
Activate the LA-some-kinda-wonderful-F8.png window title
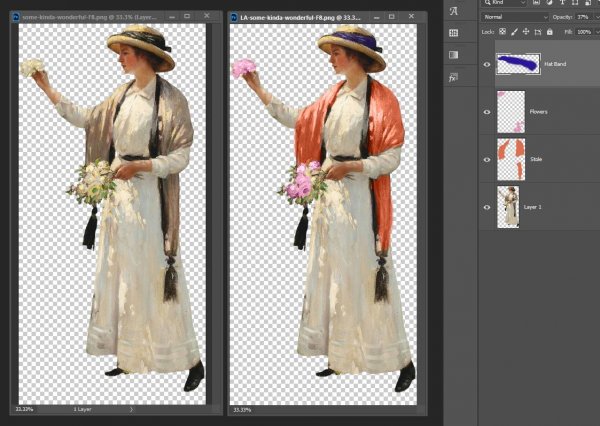pos(300,17)
